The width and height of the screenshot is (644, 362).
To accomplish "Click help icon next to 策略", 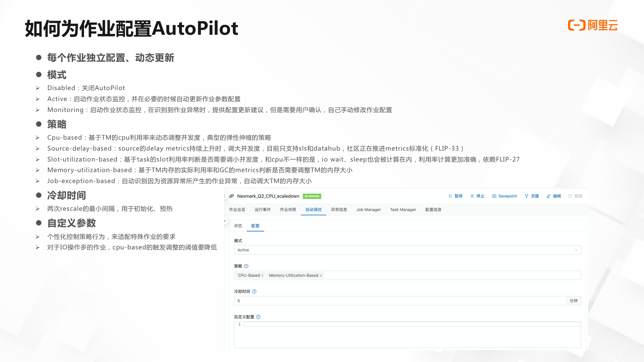I will [x=246, y=266].
